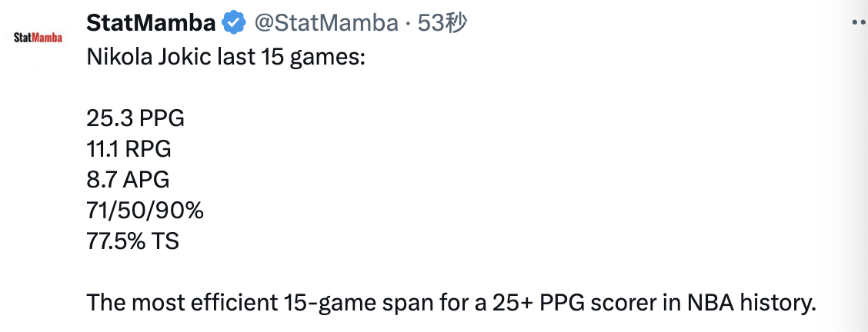Open the StatMamba display name
Screen dimensions: 868x332
[151, 23]
